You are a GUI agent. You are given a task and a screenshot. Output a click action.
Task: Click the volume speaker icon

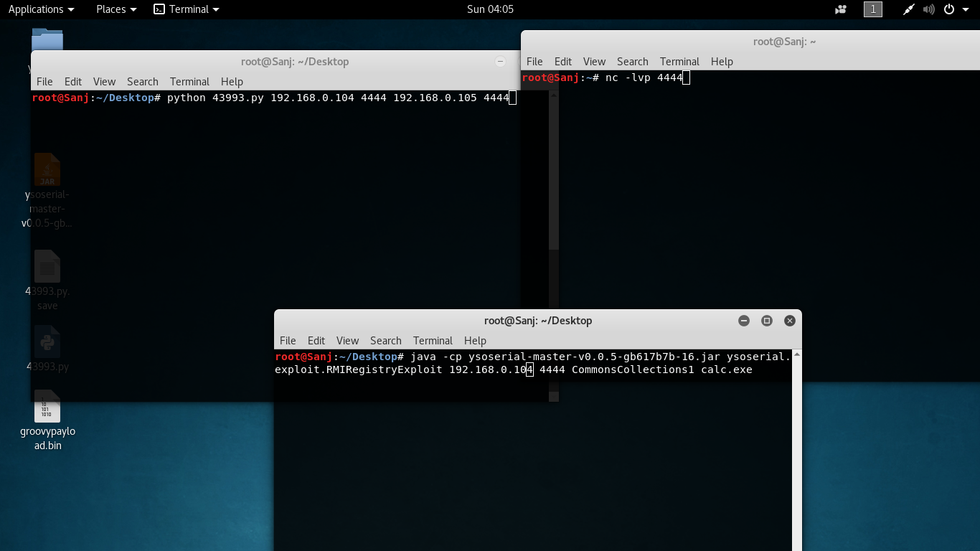[x=929, y=9]
